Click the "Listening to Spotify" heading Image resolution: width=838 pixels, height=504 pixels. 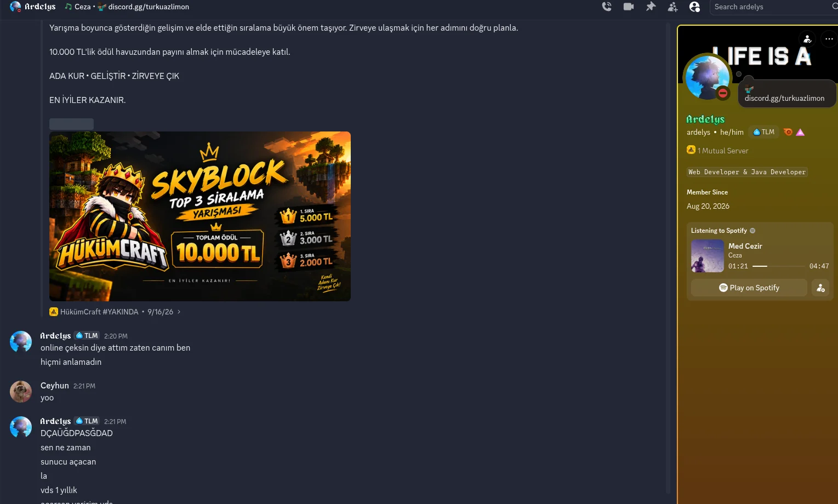(719, 231)
